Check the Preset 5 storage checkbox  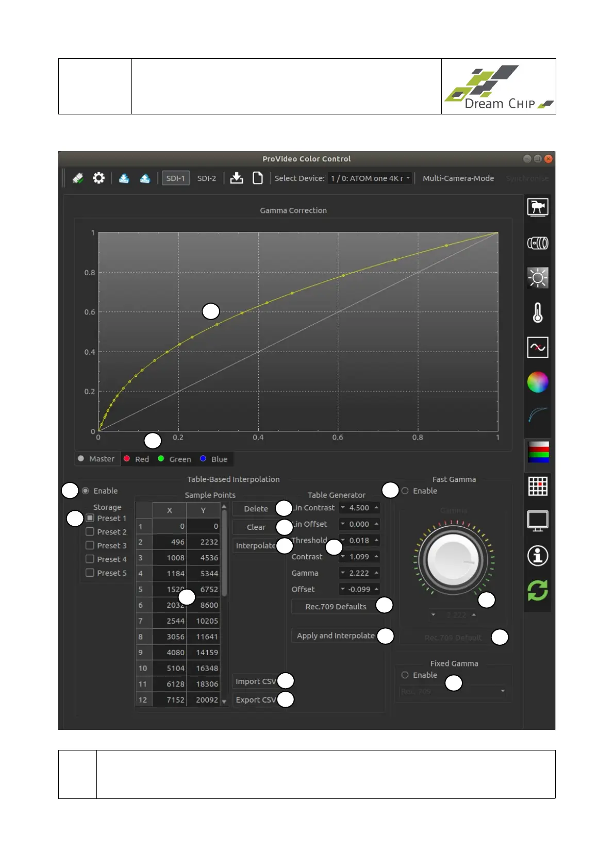[90, 573]
